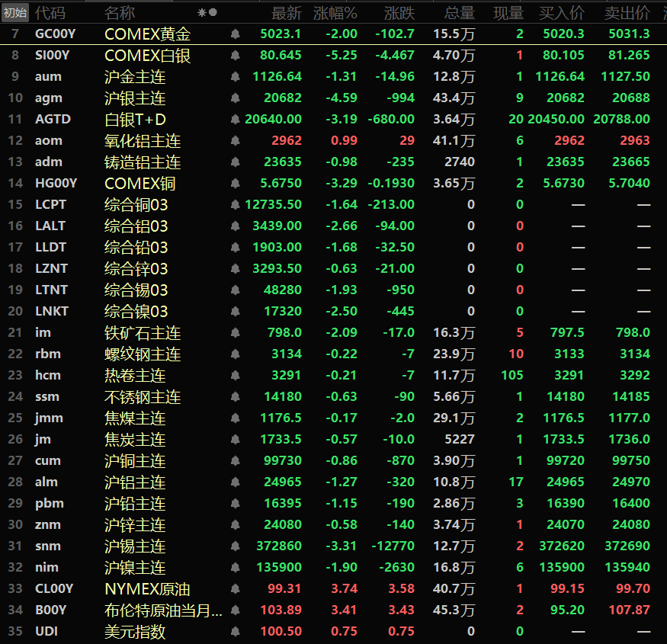
Task: Click the bell icon next to 美元指数
Action: pos(235,632)
